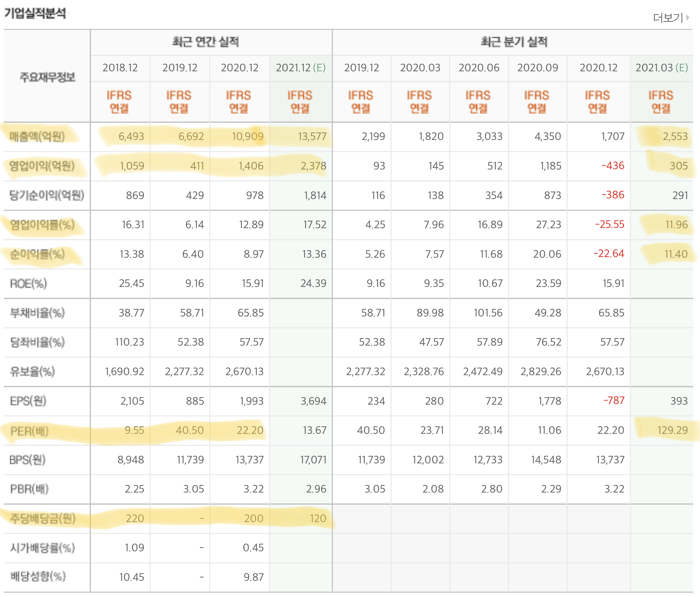Click the -787 EPS value

(x=614, y=401)
